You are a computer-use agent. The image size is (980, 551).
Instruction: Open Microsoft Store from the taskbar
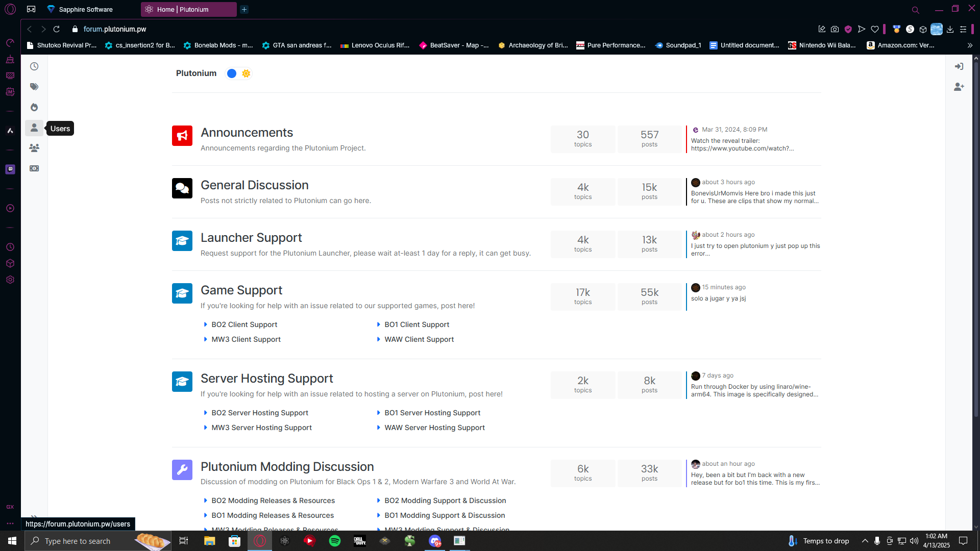click(x=234, y=541)
